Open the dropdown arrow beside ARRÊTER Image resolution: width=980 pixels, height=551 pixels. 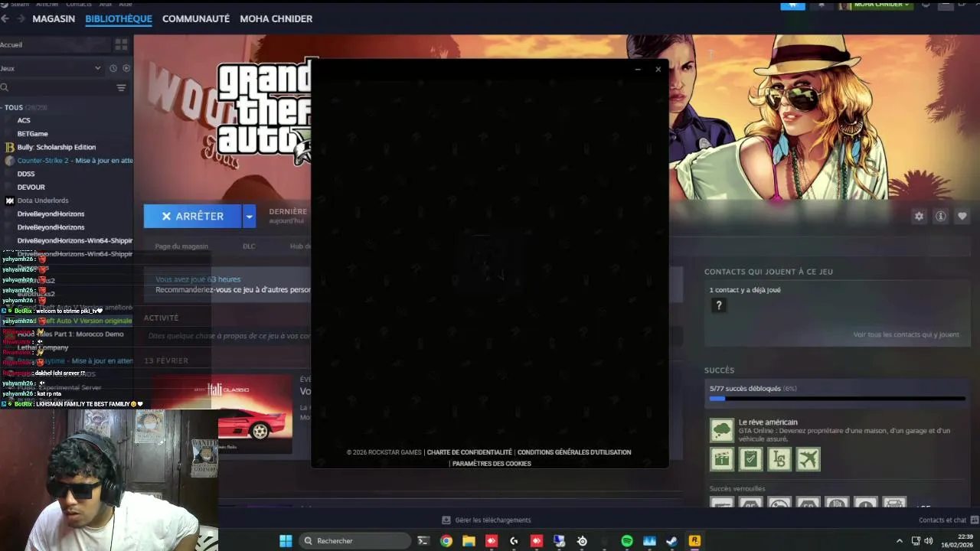[x=249, y=217]
